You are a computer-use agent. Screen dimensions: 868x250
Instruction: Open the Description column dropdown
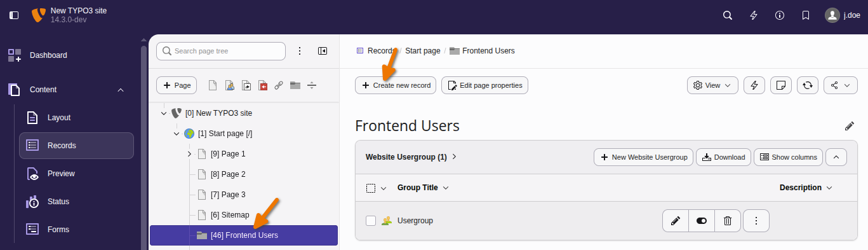806,188
